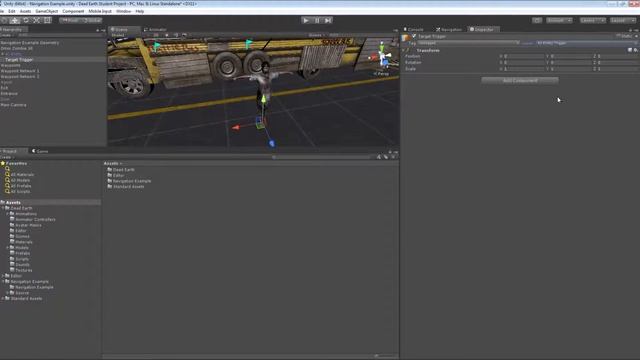
Task: Click the cloud services icon button
Action: [x=537, y=20]
